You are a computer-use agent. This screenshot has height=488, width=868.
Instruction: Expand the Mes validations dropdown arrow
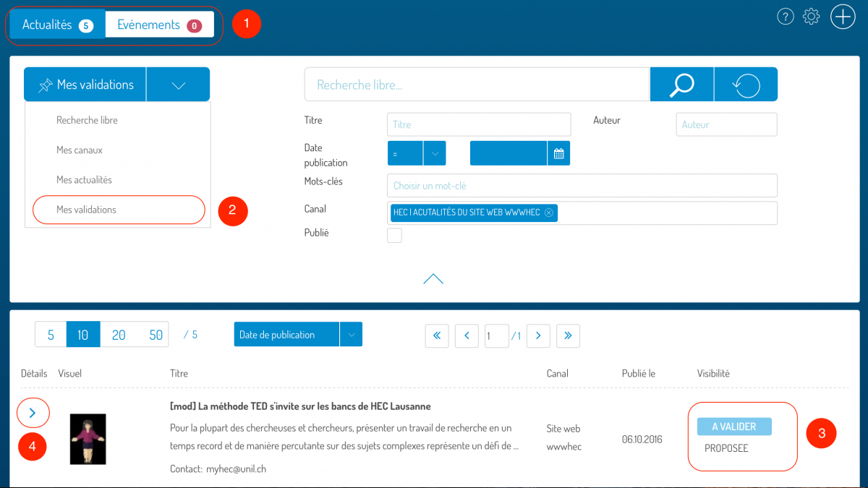pos(179,85)
